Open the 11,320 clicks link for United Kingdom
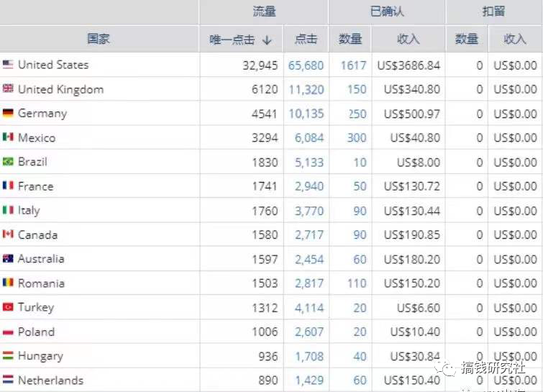 click(306, 90)
